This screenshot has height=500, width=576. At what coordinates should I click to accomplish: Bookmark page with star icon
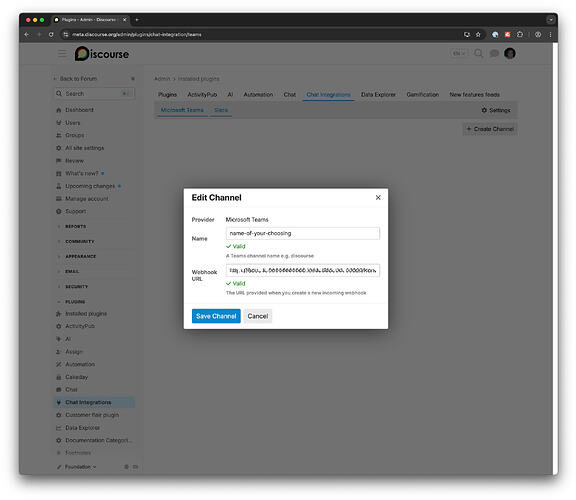tap(478, 35)
